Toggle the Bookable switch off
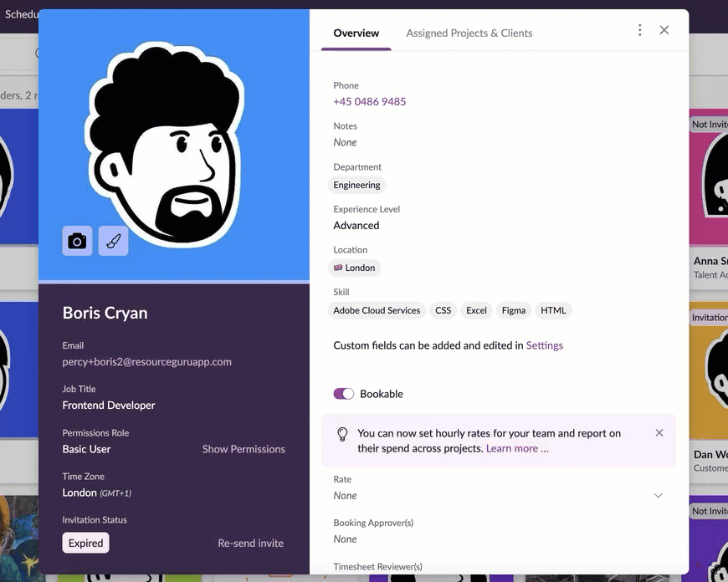This screenshot has width=728, height=582. [x=344, y=394]
